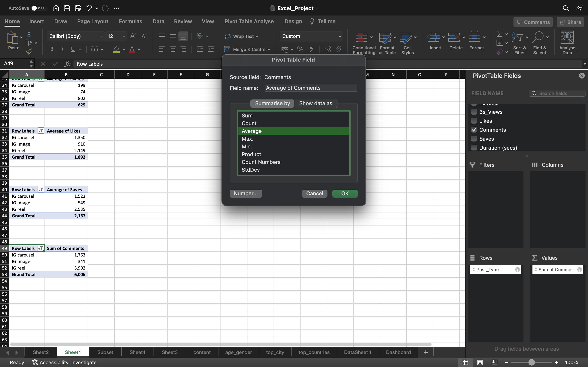Click the Field name input field
Screen dimensions: 588x367
(311, 88)
